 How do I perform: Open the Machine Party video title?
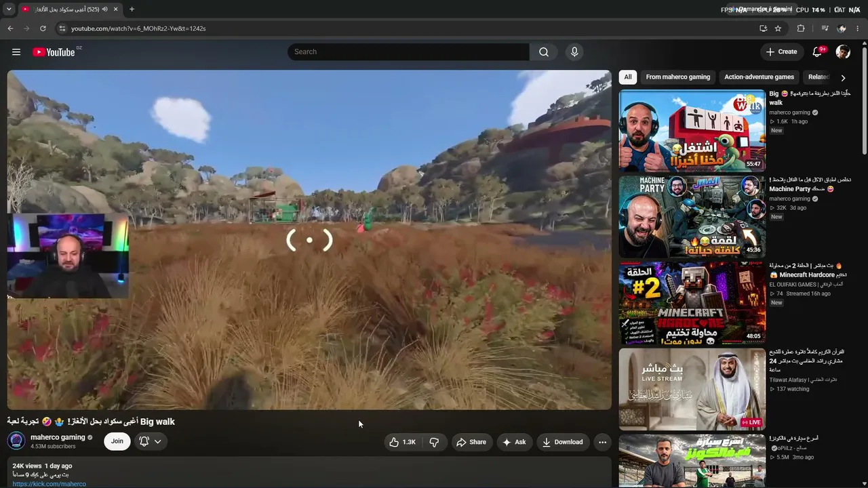coord(810,184)
